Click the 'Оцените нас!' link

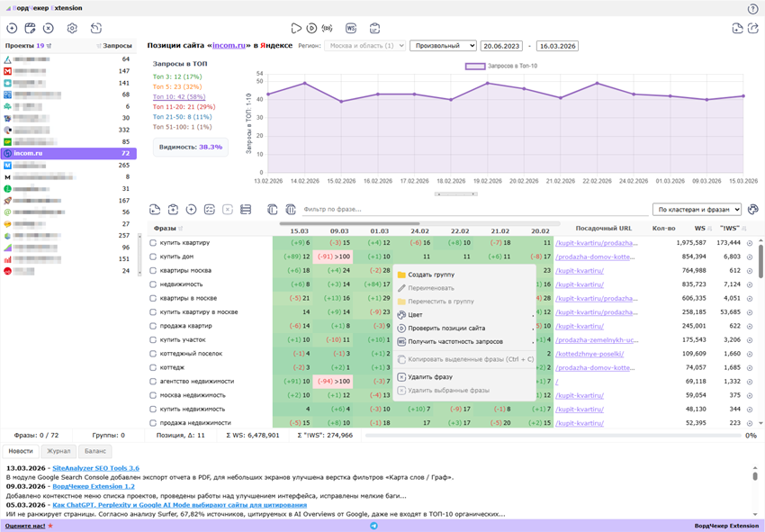click(27, 526)
